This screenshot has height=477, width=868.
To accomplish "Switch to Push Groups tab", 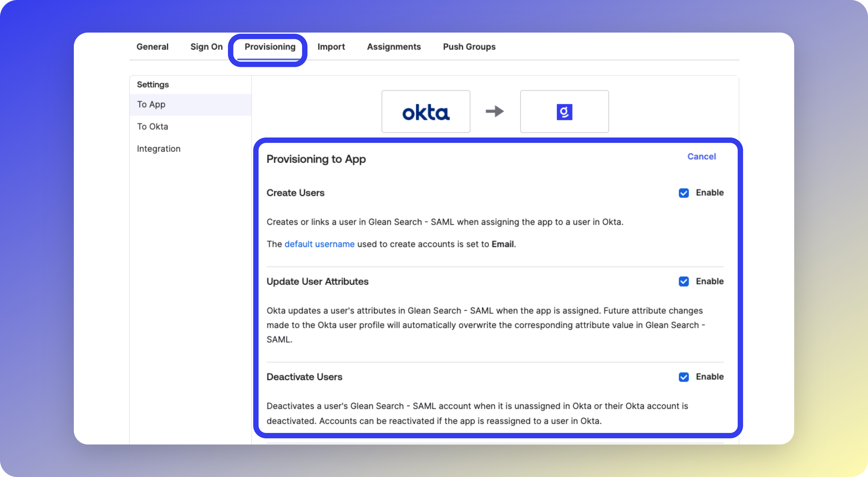I will pos(469,47).
